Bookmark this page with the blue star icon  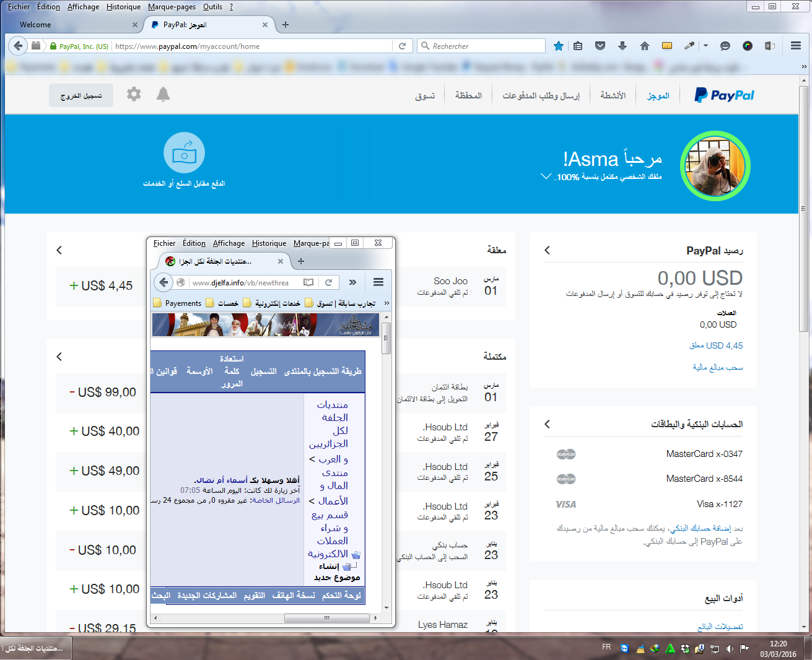[x=559, y=46]
